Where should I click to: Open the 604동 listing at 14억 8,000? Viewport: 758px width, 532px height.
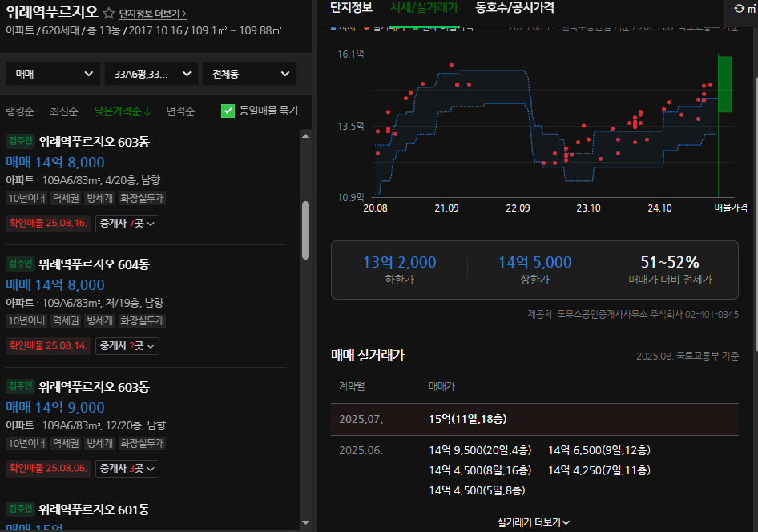click(146, 305)
